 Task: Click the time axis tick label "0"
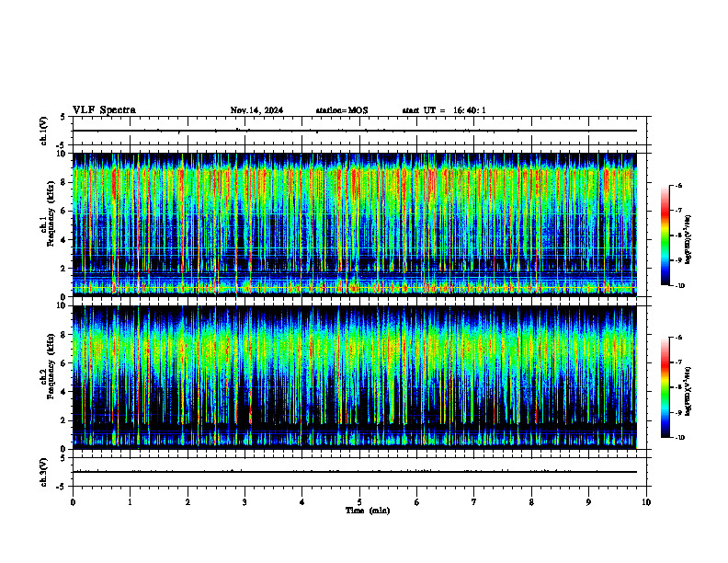click(x=73, y=502)
